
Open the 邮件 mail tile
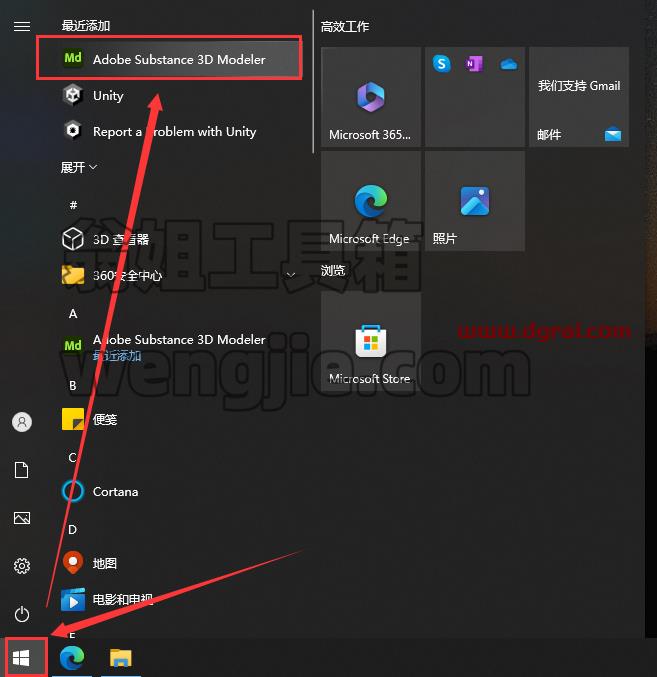pos(579,97)
